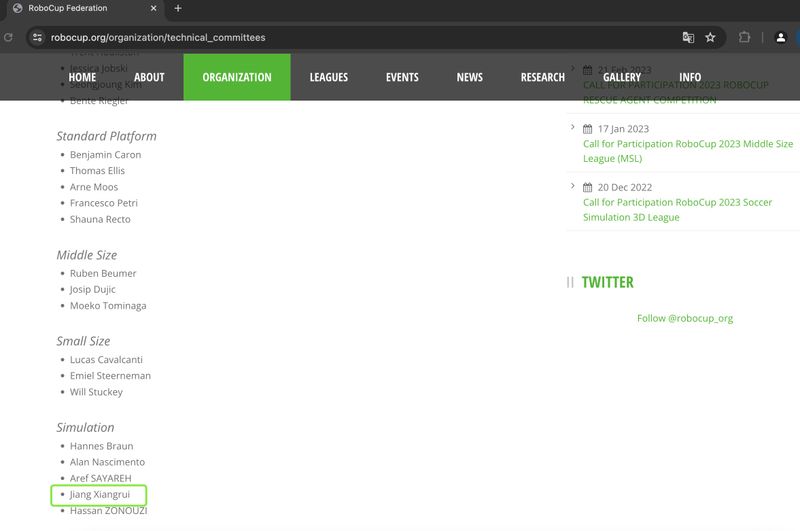
Task: Open the EVENTS menu item
Action: (402, 77)
